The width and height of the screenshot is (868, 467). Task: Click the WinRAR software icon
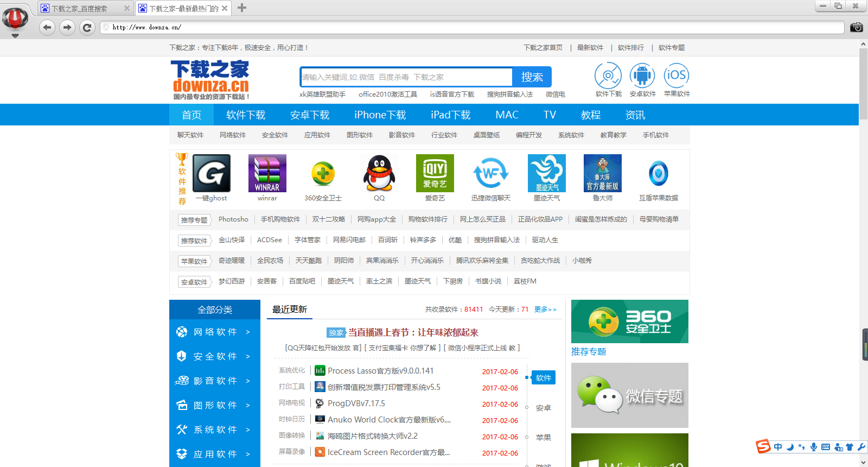[x=267, y=173]
